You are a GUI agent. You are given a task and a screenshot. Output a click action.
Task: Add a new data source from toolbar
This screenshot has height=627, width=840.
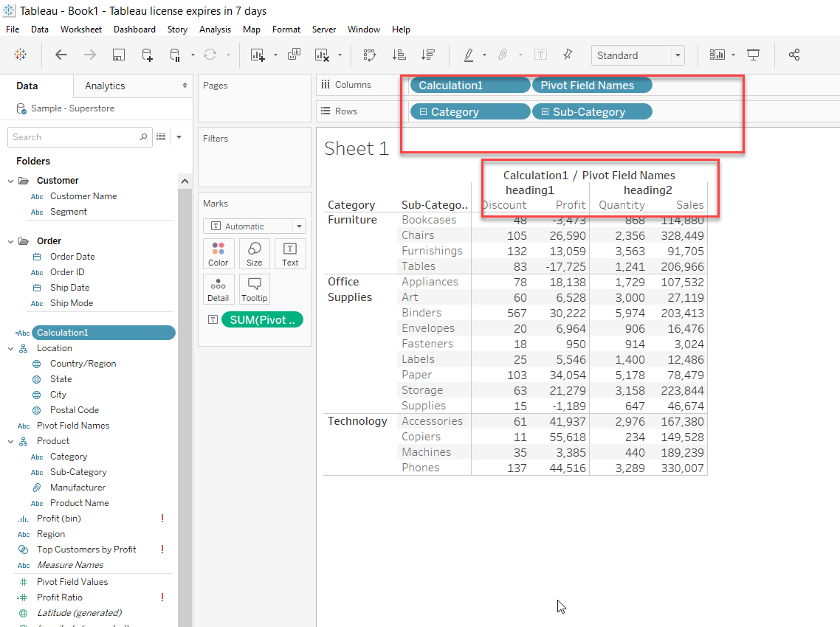[147, 55]
